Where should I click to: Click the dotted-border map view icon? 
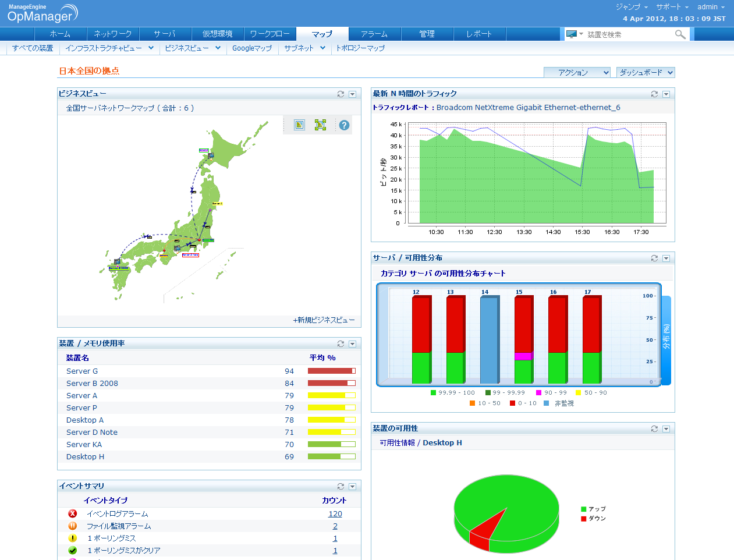pyautogui.click(x=299, y=125)
